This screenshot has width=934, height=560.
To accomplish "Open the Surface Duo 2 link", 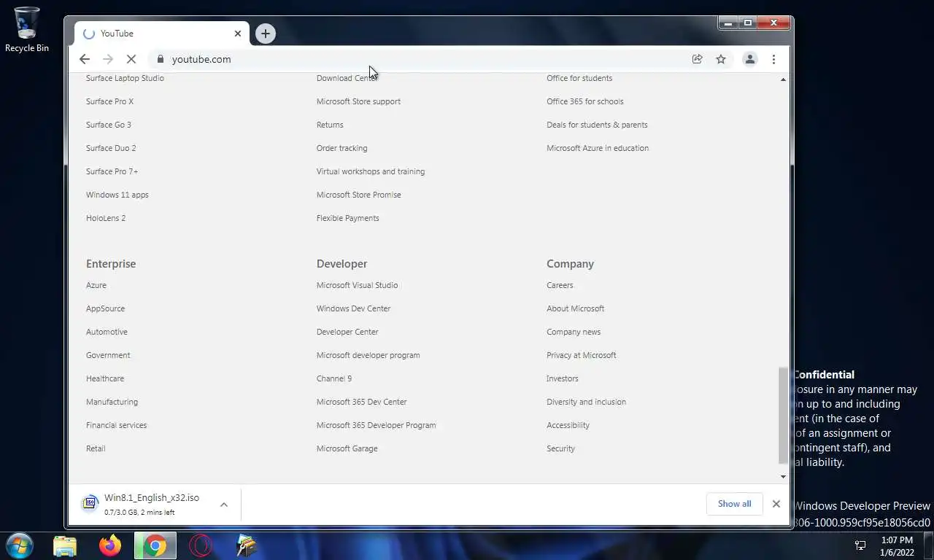I will tap(111, 148).
